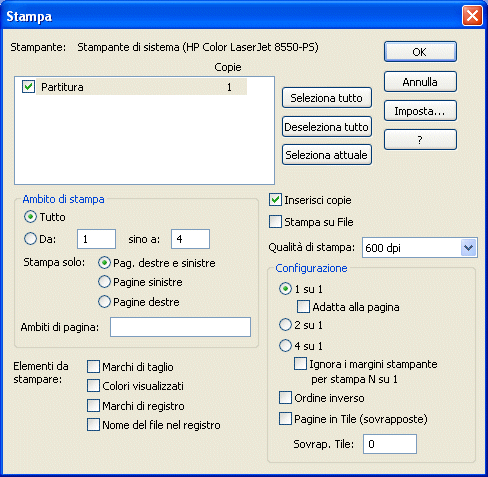
Task: Select the Da: page range radio
Action: [x=30, y=239]
